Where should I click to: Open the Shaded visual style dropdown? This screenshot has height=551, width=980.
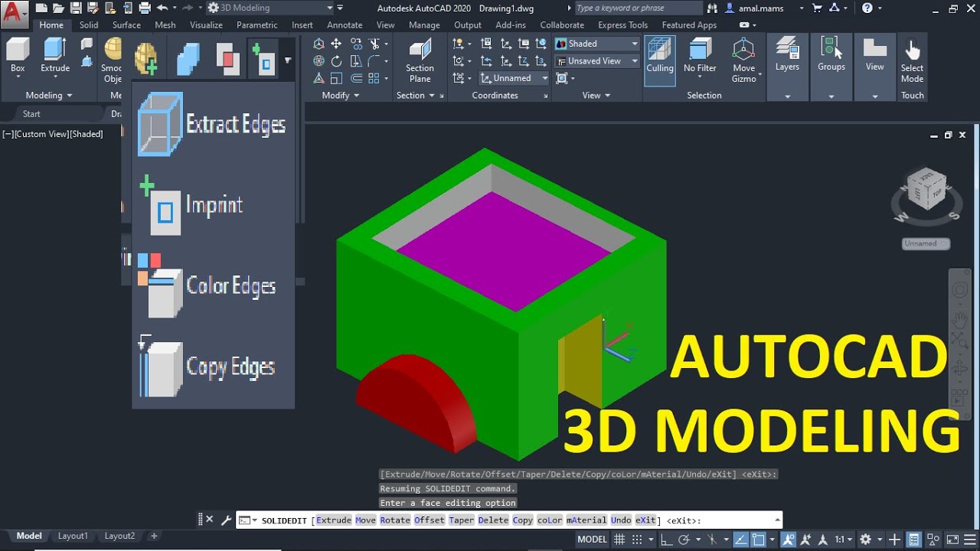(x=596, y=44)
